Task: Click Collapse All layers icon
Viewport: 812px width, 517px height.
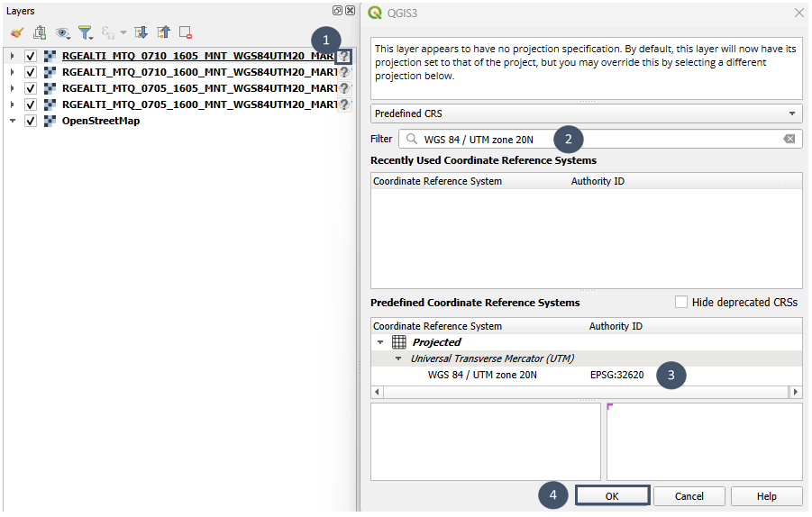Action: 163,32
